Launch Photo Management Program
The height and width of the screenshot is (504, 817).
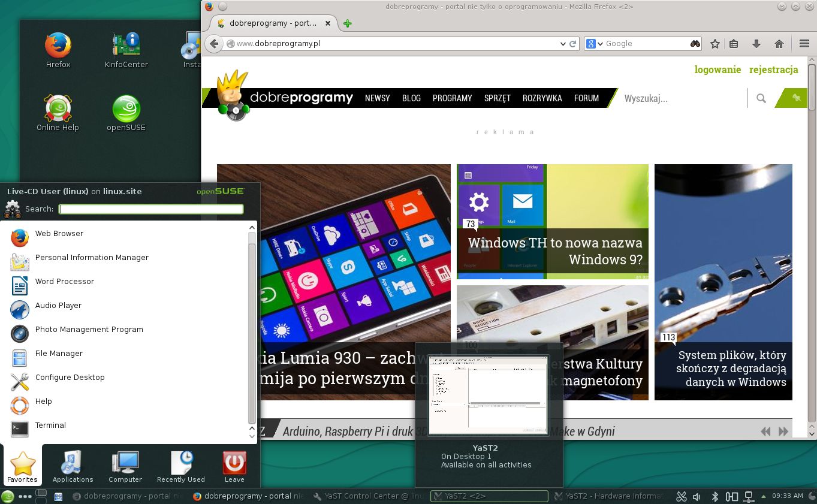point(125,334)
